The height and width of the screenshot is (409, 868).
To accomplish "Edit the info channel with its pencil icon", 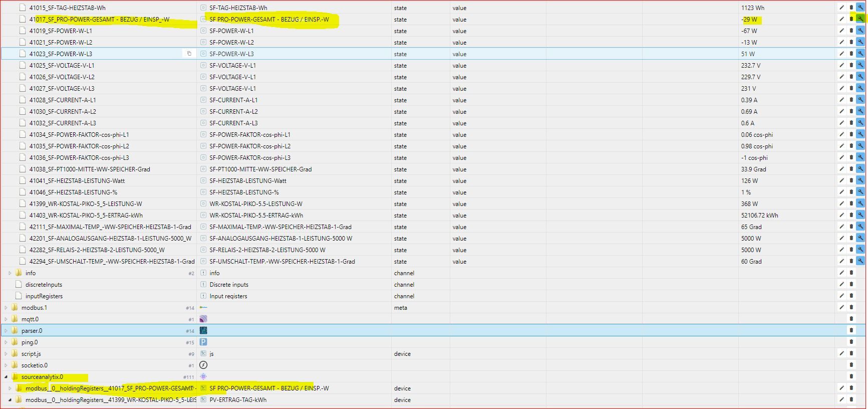I will 841,273.
